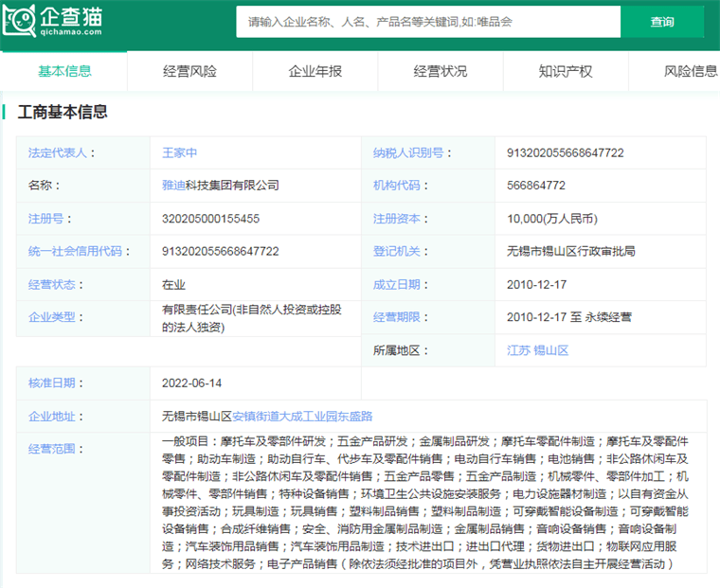Select registration number 320205000155455
720x588 pixels.
coord(210,219)
